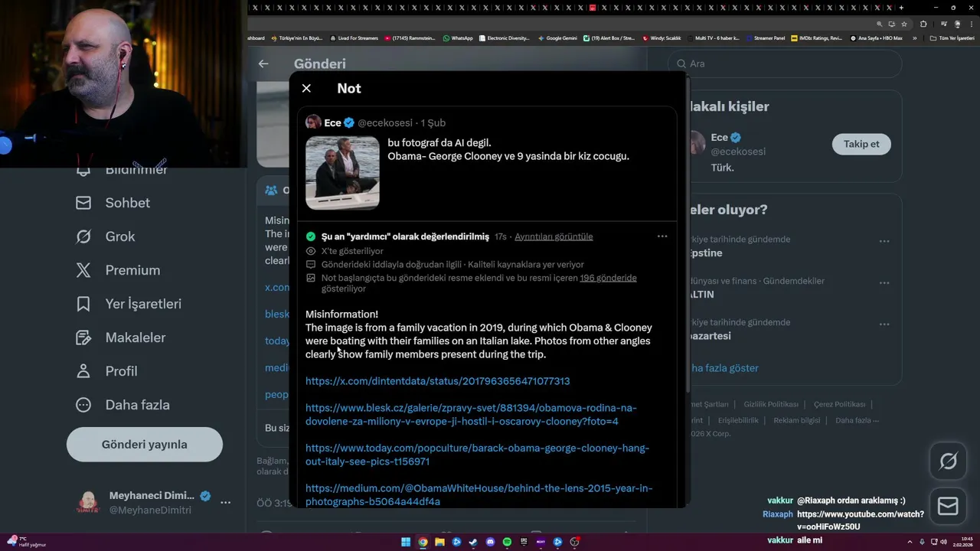
Task: Select Sohbet envelope icon in sidebar
Action: (x=83, y=203)
